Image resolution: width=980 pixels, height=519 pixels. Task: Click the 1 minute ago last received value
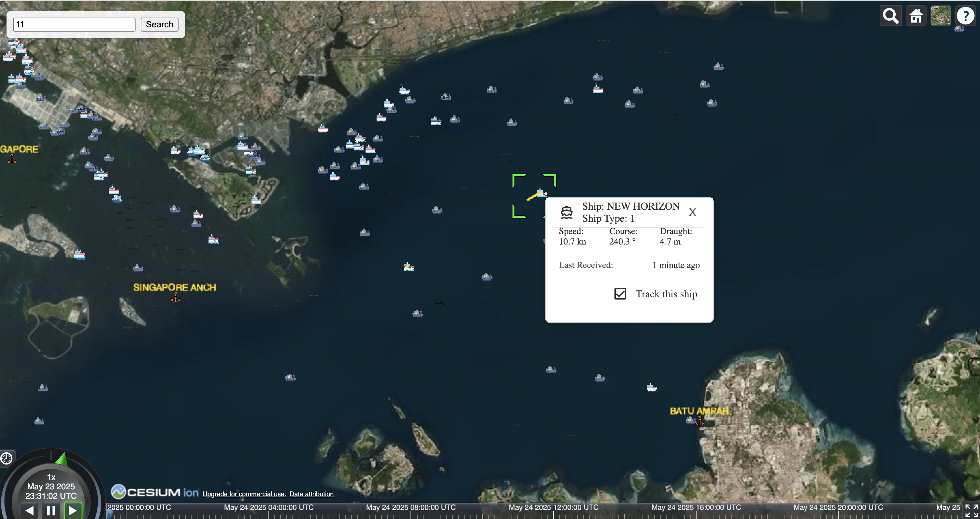(x=676, y=265)
